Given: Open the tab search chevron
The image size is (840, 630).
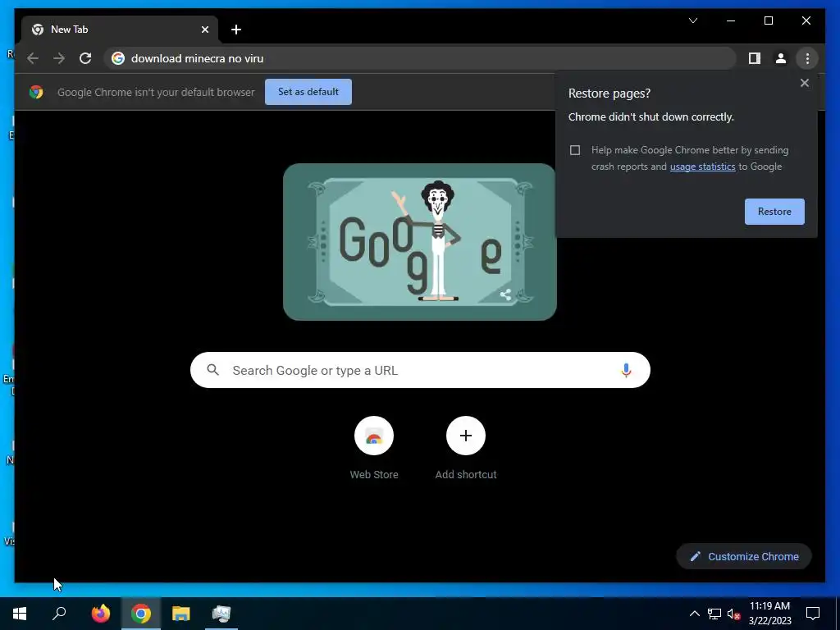Looking at the screenshot, I should 692,21.
